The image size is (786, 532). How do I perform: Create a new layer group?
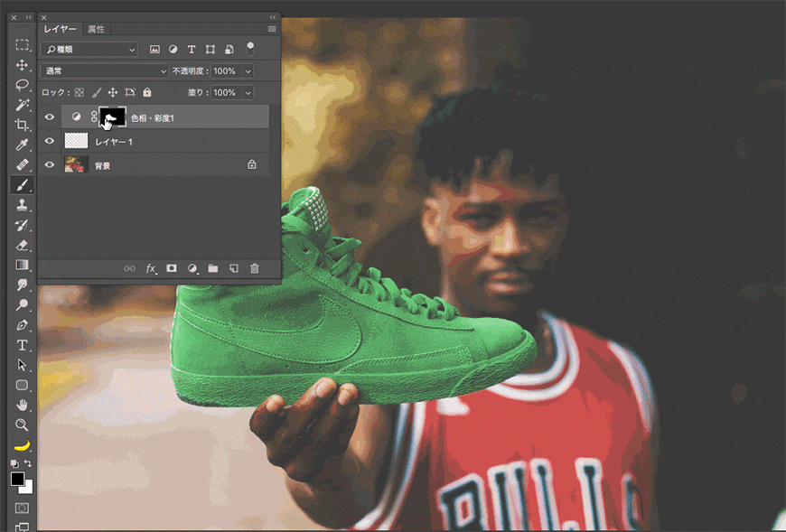pyautogui.click(x=213, y=268)
